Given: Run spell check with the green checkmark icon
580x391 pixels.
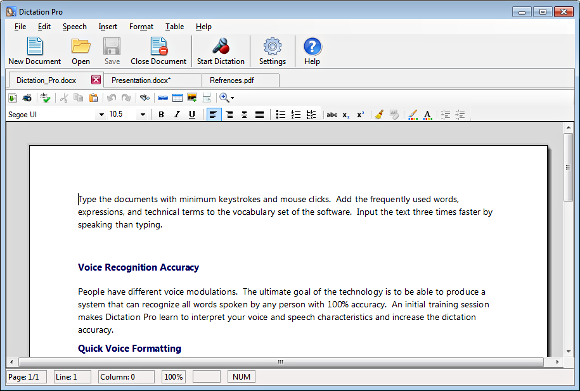Looking at the screenshot, I should pyautogui.click(x=45, y=98).
